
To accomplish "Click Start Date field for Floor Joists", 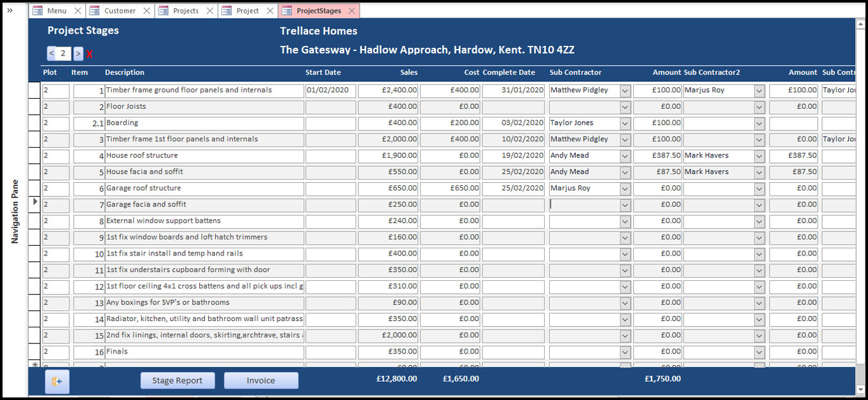I will pyautogui.click(x=330, y=107).
